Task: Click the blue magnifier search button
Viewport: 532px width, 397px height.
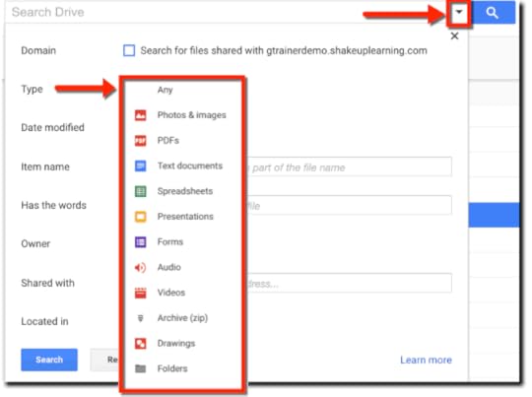Action: pos(494,13)
